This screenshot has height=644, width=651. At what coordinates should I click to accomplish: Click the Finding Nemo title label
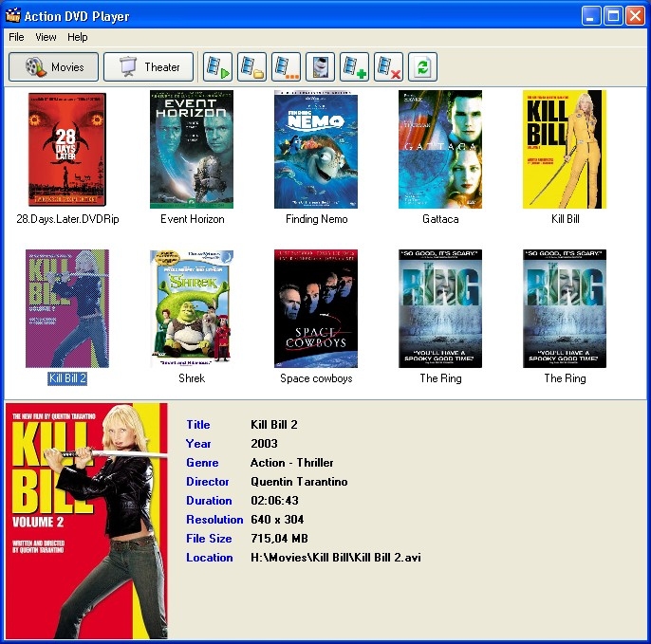click(317, 219)
